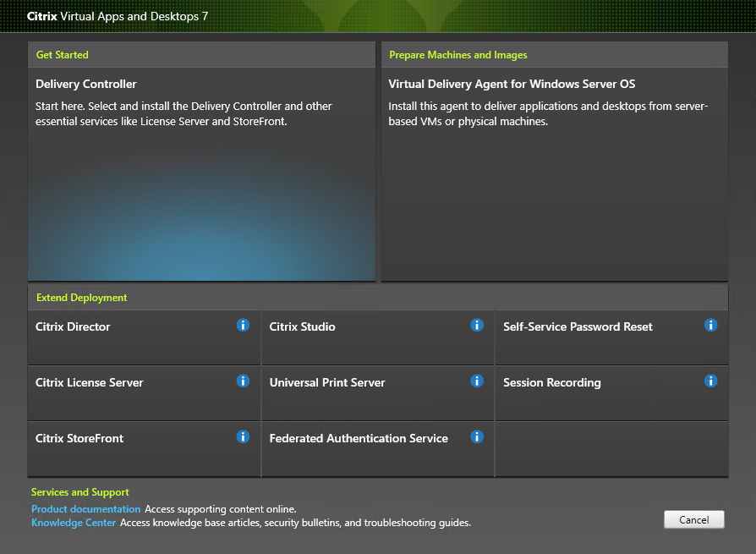The height and width of the screenshot is (554, 756).
Task: Show info for Citrix License Server
Action: (x=243, y=381)
